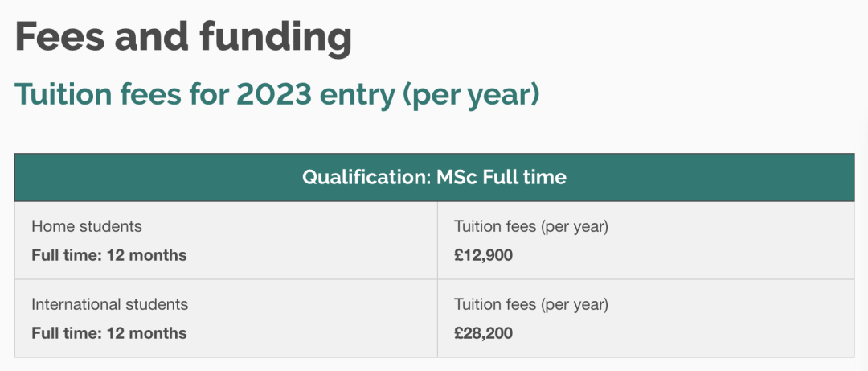Click the "Fees and funding" main heading
This screenshot has height=371, width=868.
pyautogui.click(x=183, y=36)
